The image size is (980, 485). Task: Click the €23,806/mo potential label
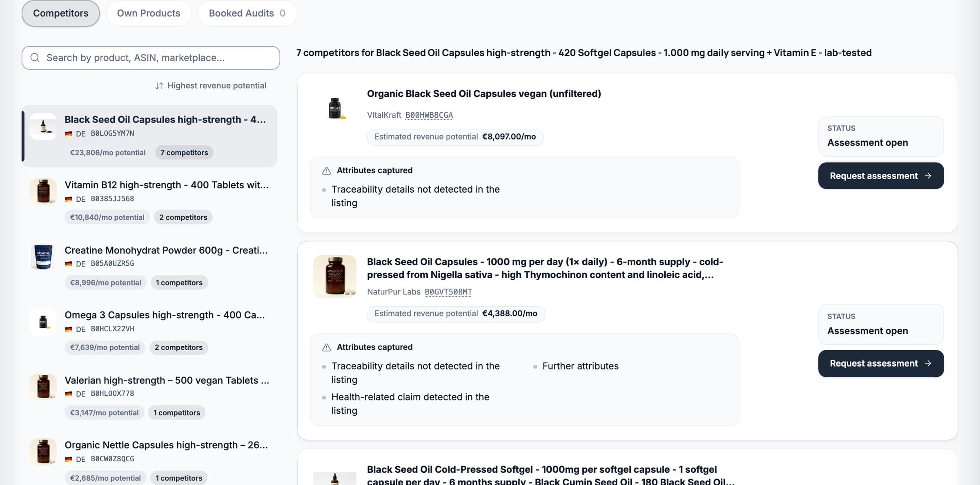coord(108,152)
